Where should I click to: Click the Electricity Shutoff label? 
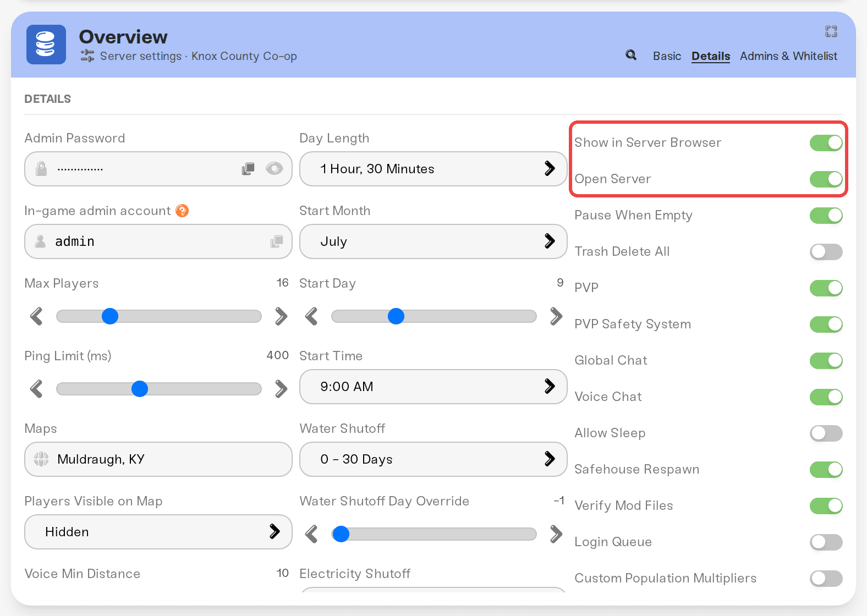355,574
